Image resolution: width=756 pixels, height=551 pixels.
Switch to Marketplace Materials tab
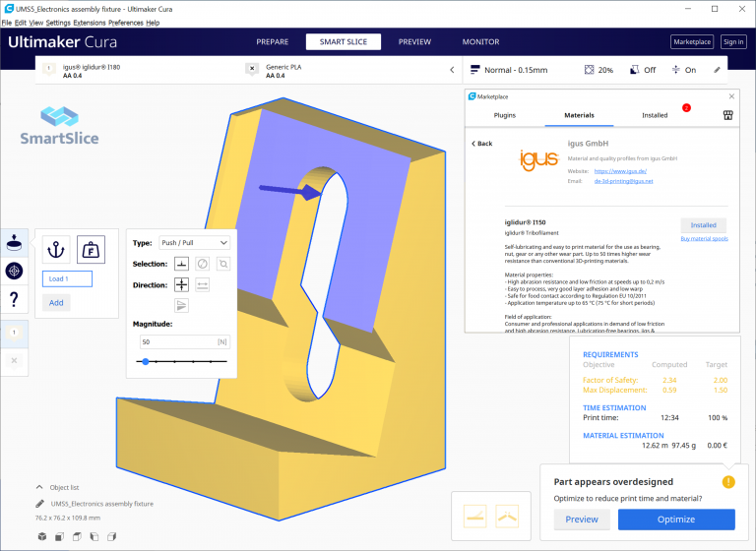pyautogui.click(x=579, y=115)
